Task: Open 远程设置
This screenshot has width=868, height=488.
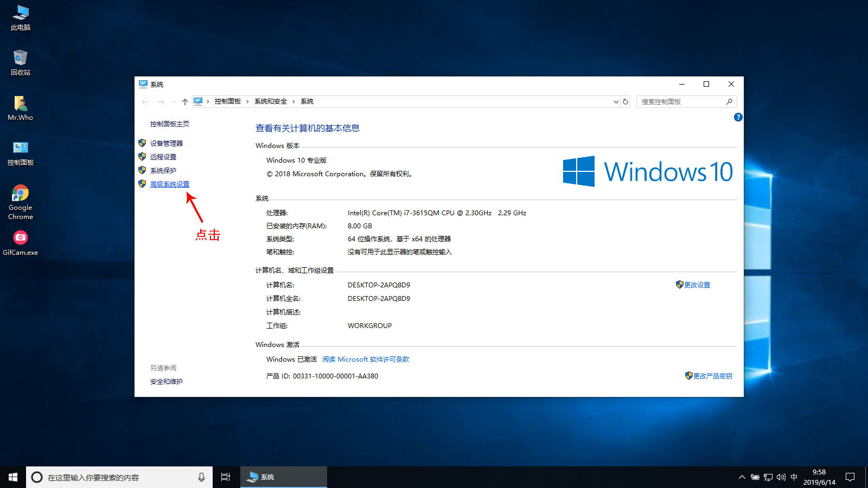Action: point(163,157)
